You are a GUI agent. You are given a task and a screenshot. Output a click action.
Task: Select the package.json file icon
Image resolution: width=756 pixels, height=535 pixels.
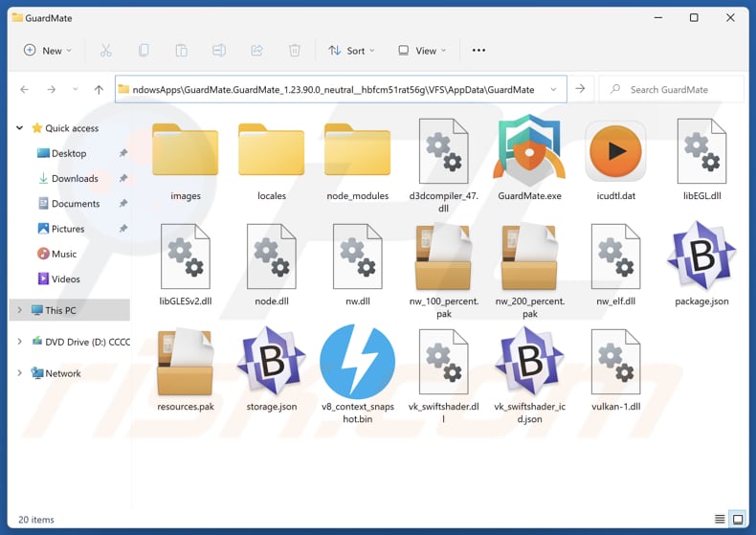(x=701, y=256)
